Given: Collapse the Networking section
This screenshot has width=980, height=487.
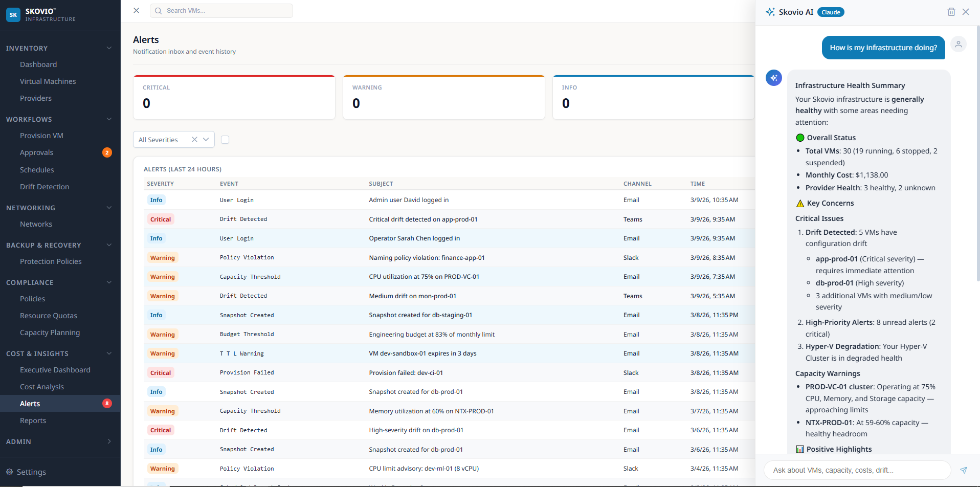Looking at the screenshot, I should click(109, 208).
